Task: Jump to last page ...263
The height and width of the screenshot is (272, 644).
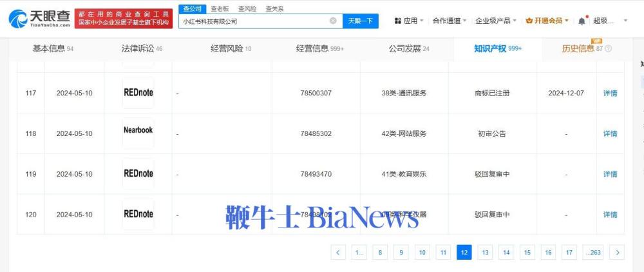Action: pyautogui.click(x=593, y=252)
